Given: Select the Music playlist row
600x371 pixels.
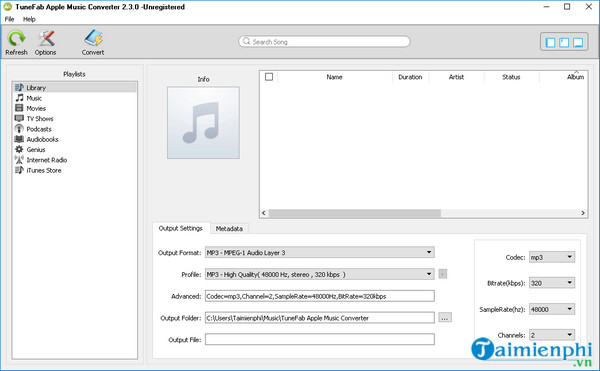Looking at the screenshot, I should click(x=74, y=98).
